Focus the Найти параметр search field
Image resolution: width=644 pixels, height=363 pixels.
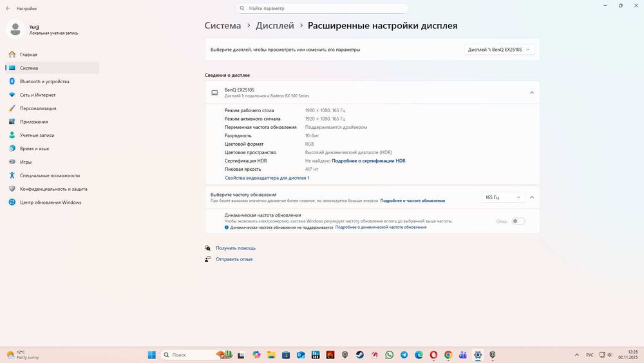(x=322, y=8)
